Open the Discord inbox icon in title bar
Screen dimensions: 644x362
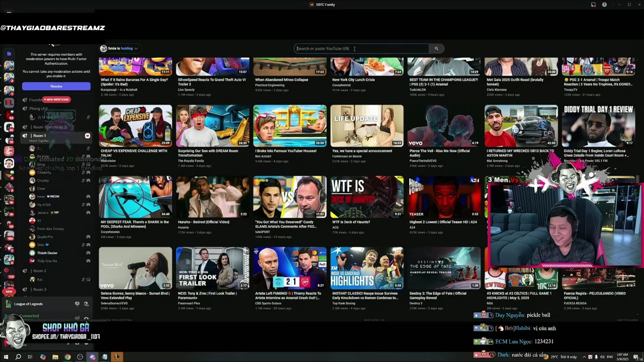point(594,5)
